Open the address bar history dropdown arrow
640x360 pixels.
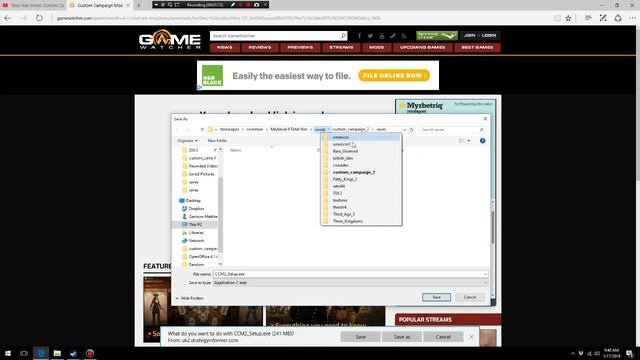(404, 130)
